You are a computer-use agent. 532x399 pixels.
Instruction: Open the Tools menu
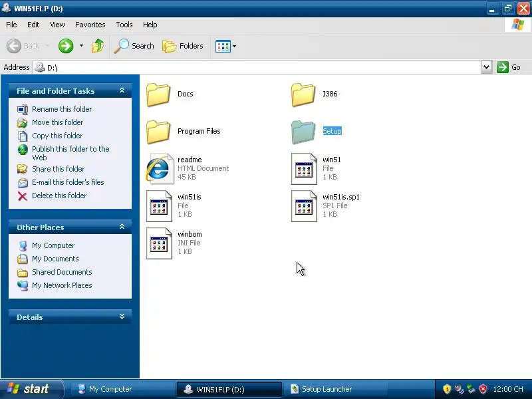coord(124,25)
